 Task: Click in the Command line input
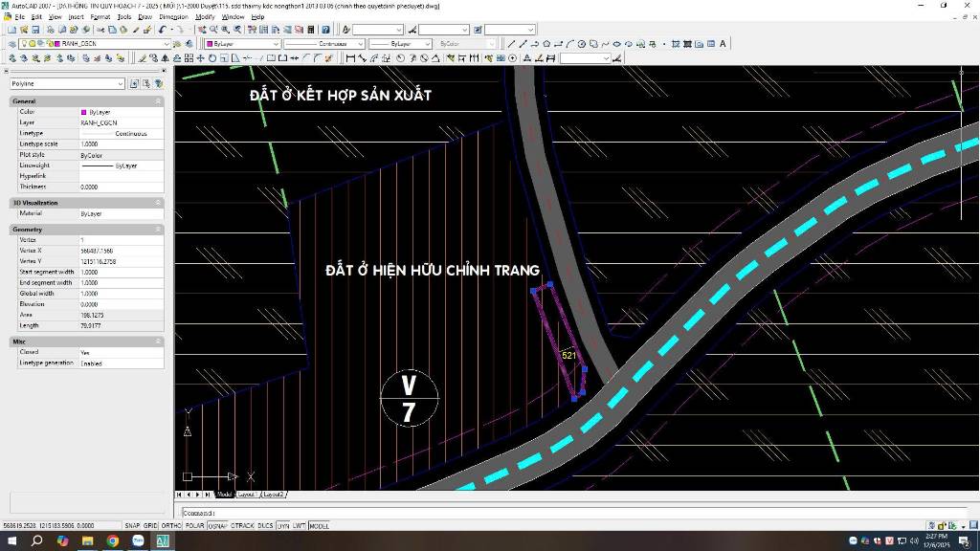pos(574,513)
